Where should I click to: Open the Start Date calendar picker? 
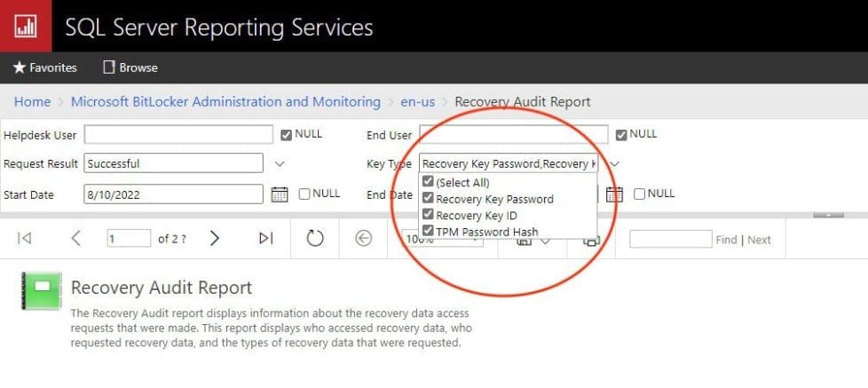[x=279, y=194]
